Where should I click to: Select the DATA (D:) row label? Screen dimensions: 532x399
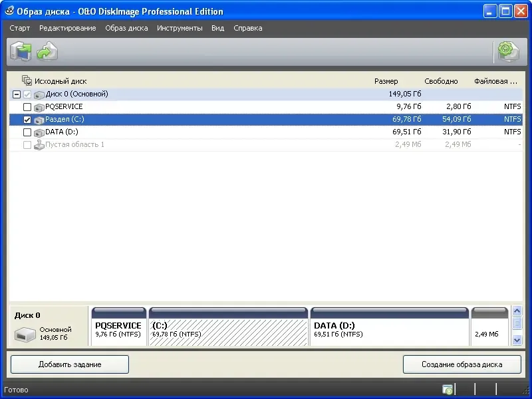(61, 132)
